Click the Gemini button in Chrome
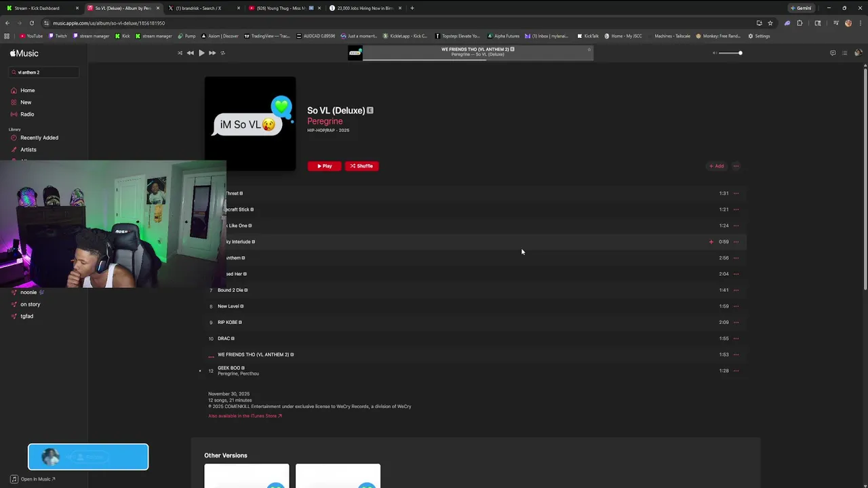 coord(801,8)
